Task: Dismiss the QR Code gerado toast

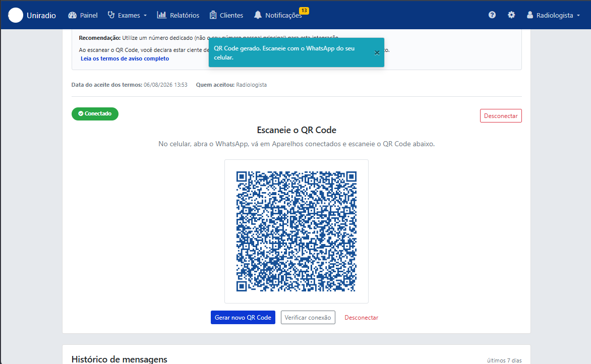Action: (x=377, y=53)
